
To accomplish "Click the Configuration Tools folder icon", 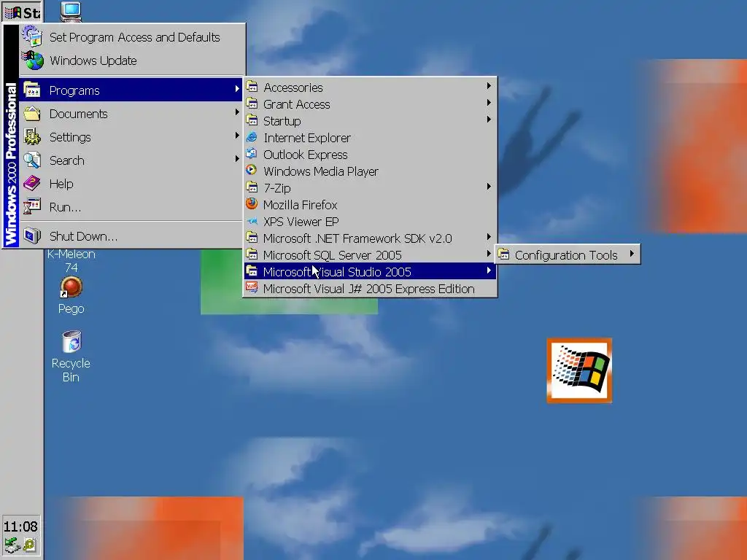I will 503,254.
